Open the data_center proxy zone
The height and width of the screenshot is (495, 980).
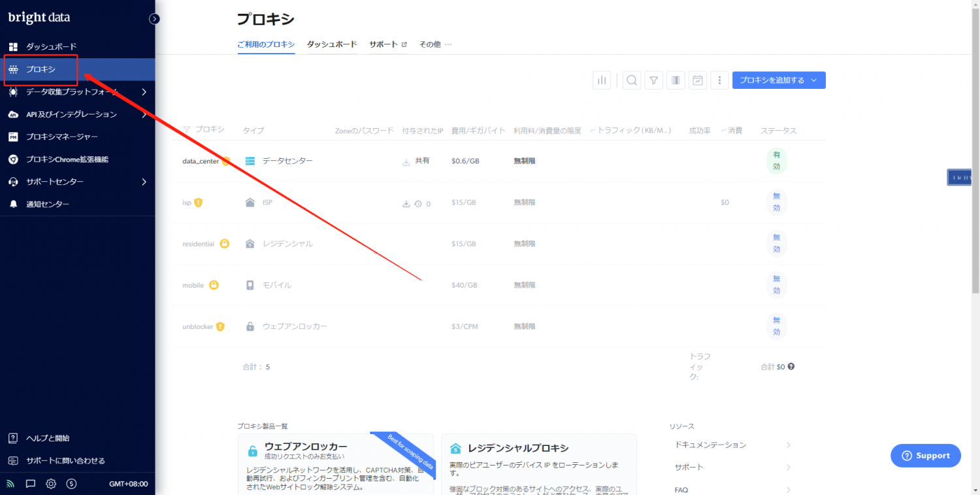click(201, 161)
